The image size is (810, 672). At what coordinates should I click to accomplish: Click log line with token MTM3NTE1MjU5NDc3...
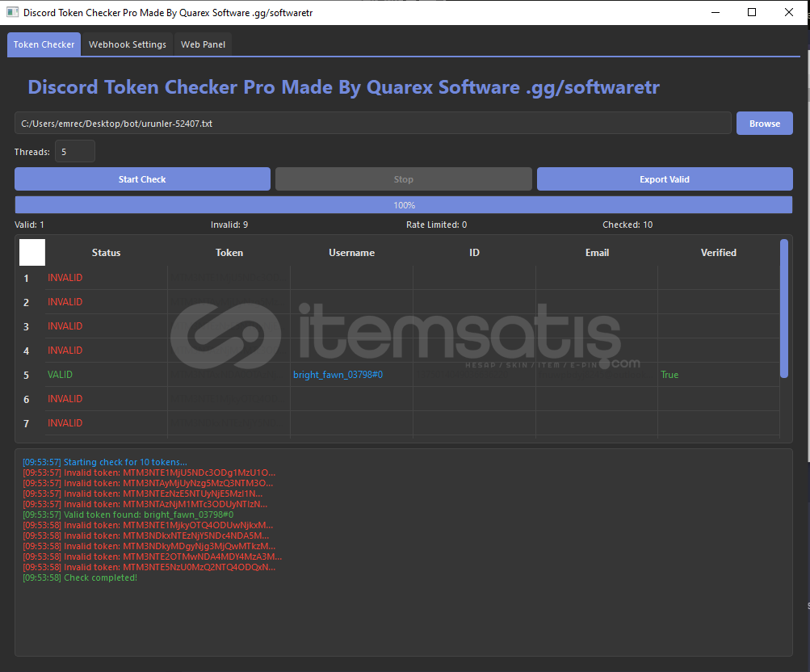pyautogui.click(x=149, y=472)
